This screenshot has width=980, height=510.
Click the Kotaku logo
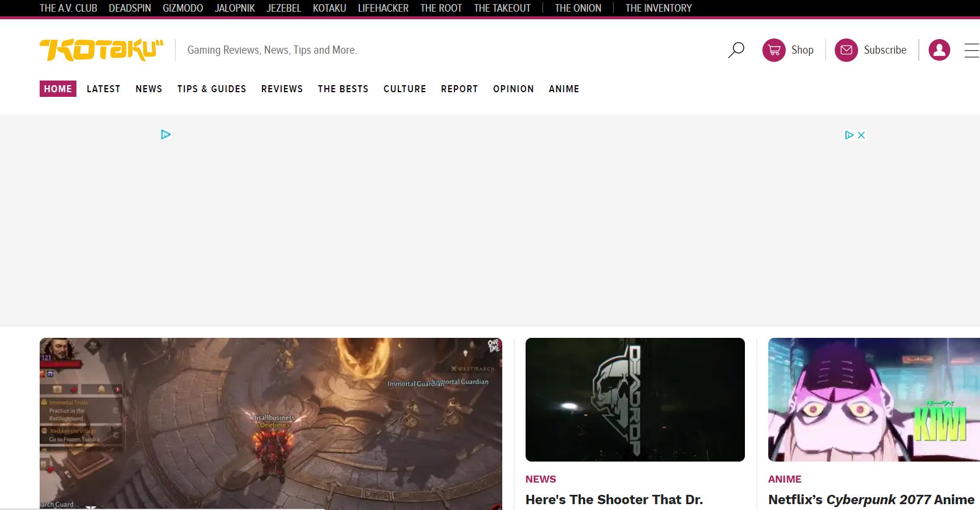[101, 50]
